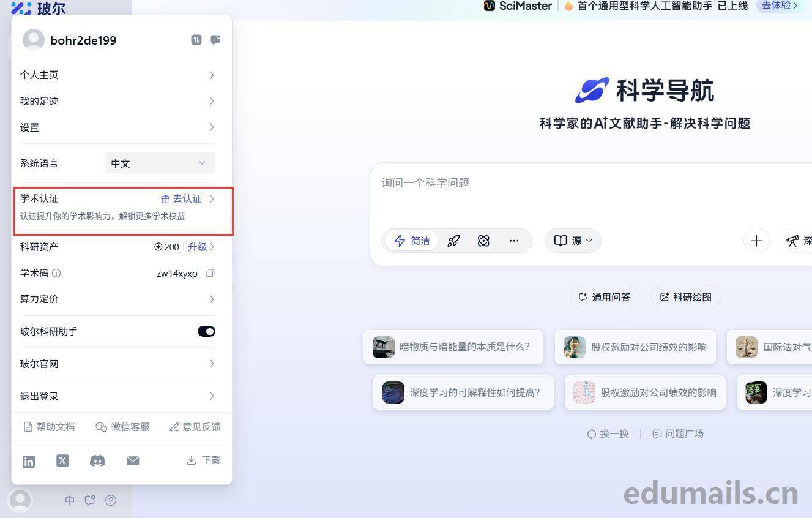Select the 暗物质与暗能量的本质是什么? suggestion
The width and height of the screenshot is (812, 518).
(x=453, y=347)
